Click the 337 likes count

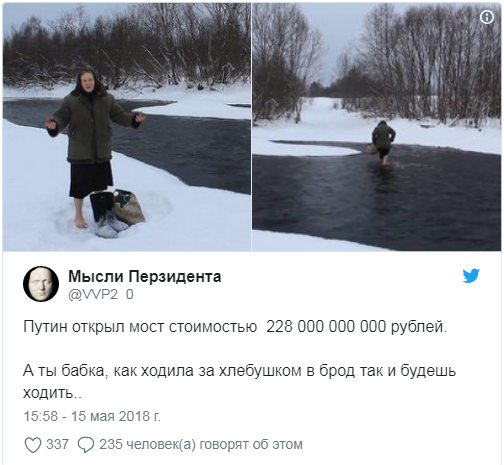[x=57, y=444]
